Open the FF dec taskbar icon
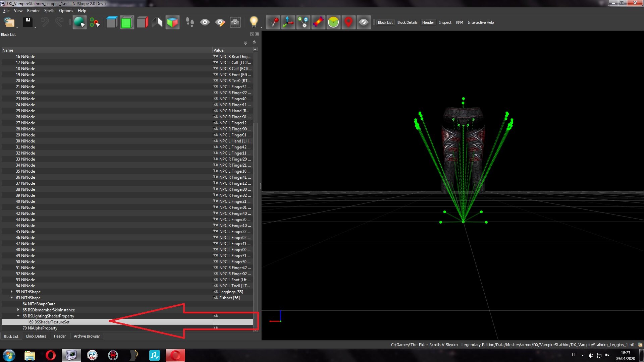This screenshot has height=362, width=644. 92,355
